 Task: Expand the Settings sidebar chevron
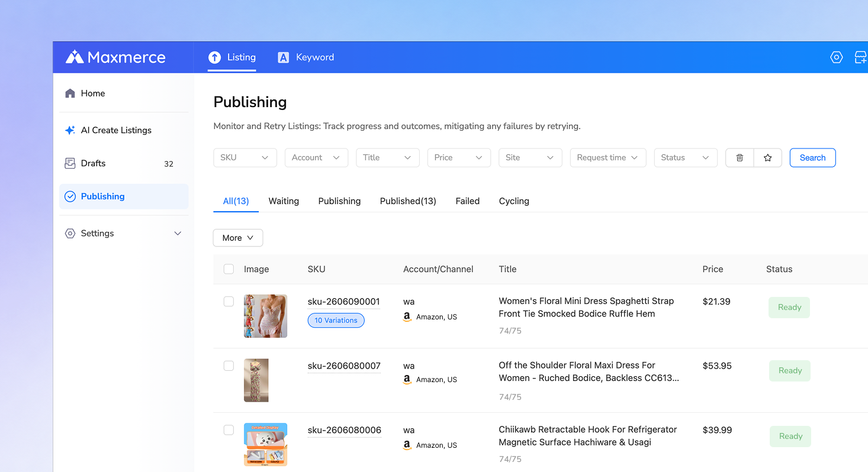tap(178, 234)
